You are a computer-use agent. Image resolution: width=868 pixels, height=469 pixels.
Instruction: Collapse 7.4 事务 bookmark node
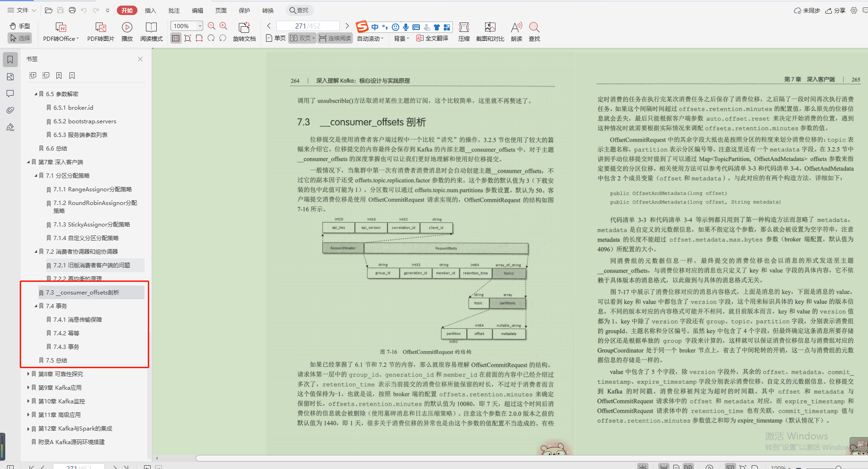click(x=36, y=306)
